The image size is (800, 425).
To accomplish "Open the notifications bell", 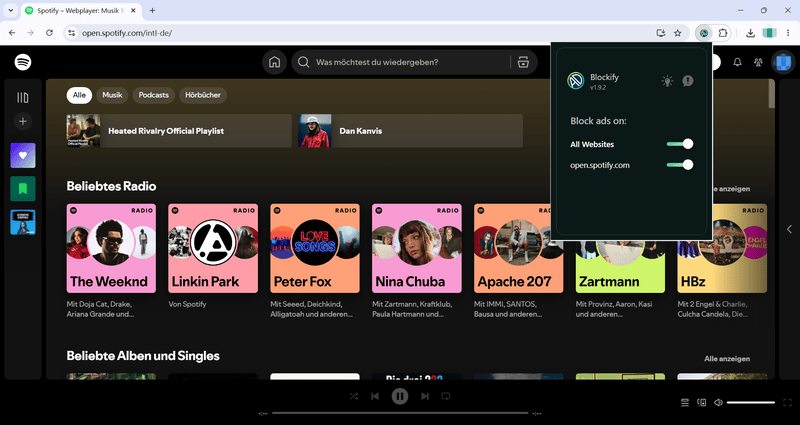I will point(737,62).
